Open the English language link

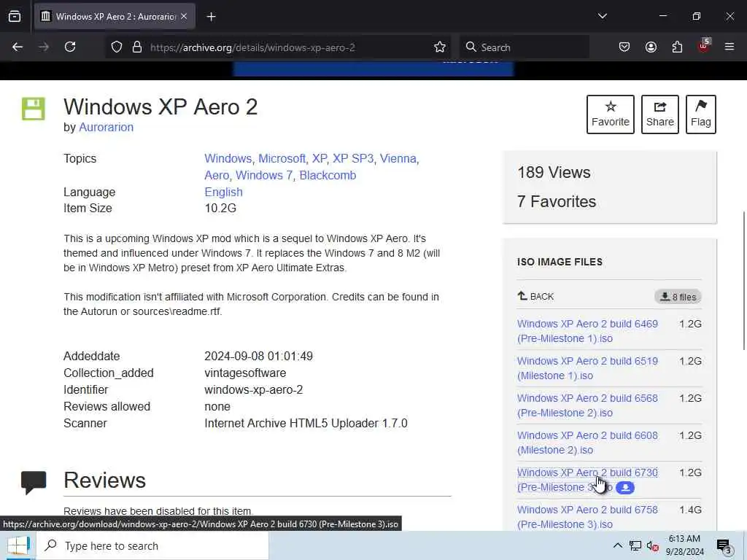tap(223, 192)
